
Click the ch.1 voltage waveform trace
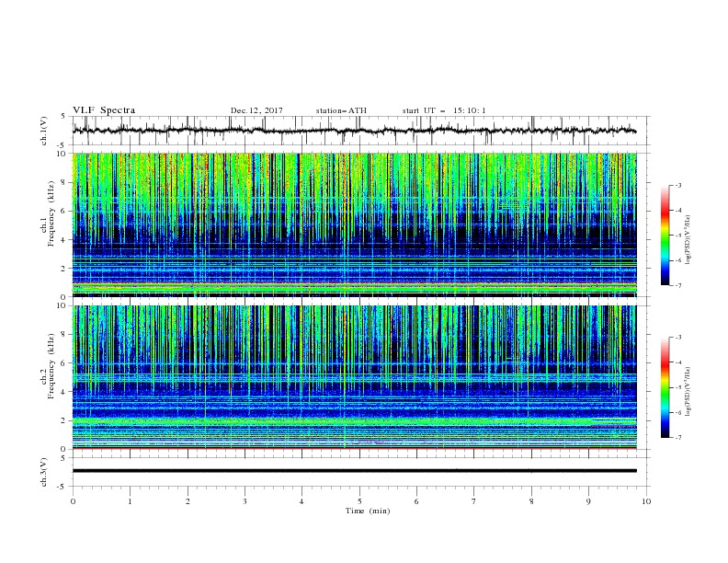point(354,131)
